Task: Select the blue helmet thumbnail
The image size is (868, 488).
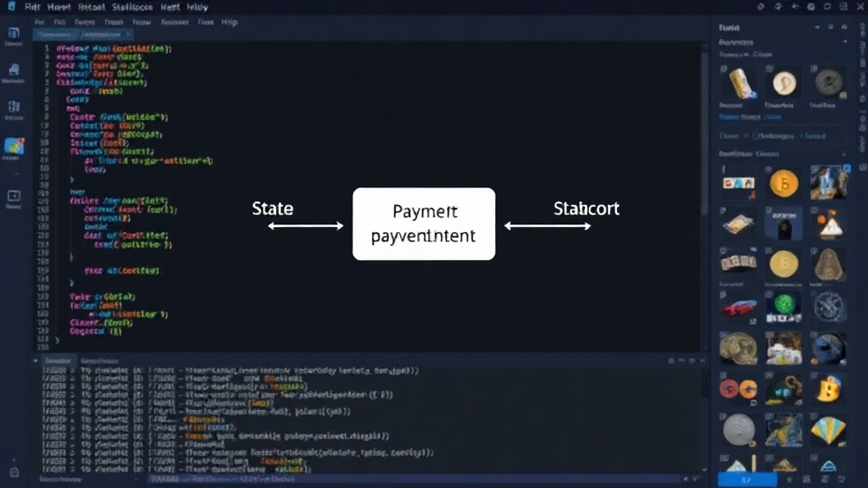Action: pos(829,348)
